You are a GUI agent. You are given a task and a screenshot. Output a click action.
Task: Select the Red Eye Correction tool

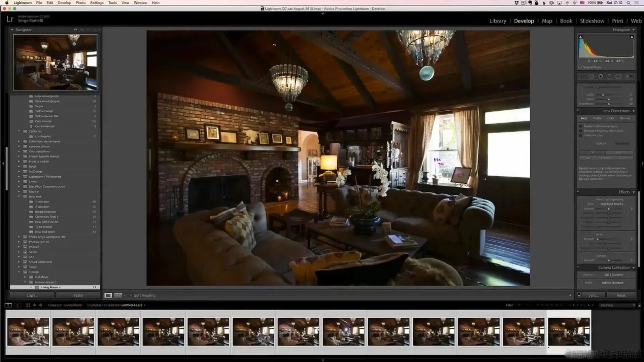(x=600, y=76)
